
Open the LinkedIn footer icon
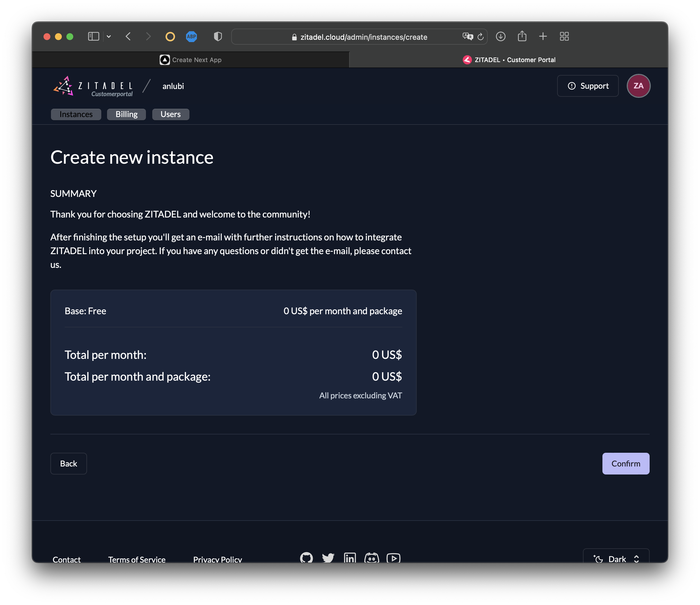(350, 558)
